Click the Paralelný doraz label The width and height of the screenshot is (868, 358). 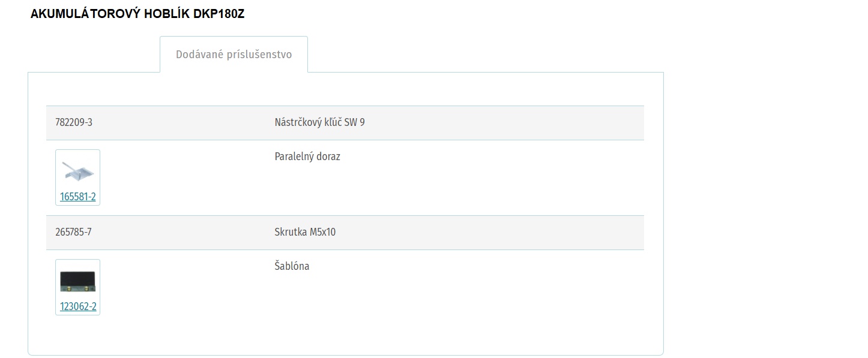click(x=307, y=157)
